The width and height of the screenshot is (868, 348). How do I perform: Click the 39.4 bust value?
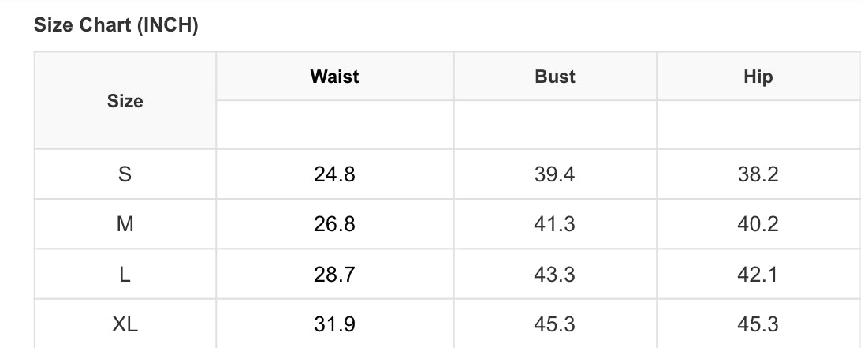click(555, 174)
